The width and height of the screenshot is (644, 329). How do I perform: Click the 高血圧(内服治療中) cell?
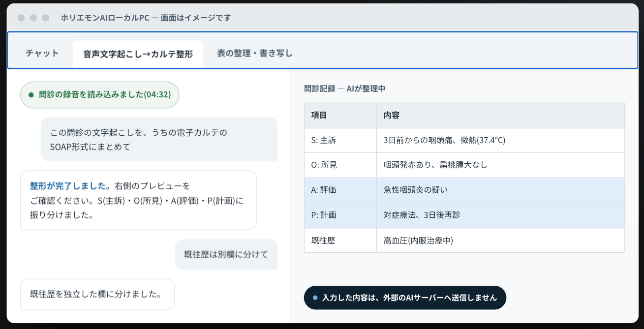coord(500,240)
